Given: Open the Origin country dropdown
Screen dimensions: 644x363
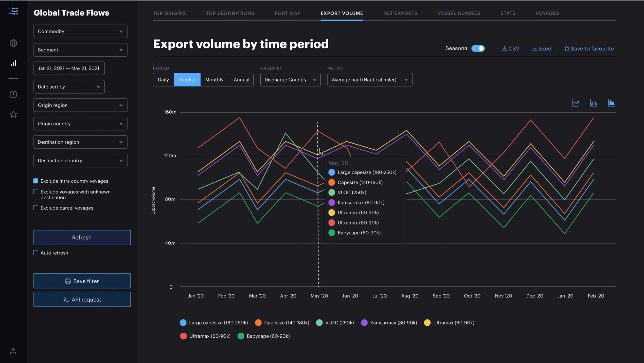Looking at the screenshot, I should [x=80, y=124].
